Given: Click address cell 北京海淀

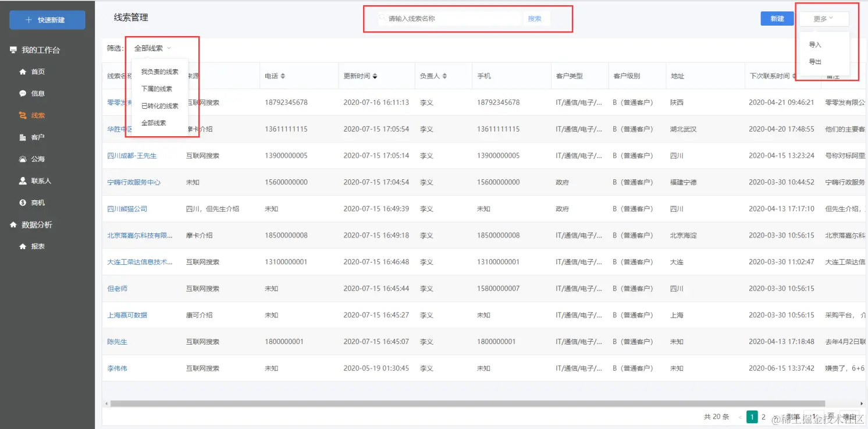Looking at the screenshot, I should click(684, 236).
